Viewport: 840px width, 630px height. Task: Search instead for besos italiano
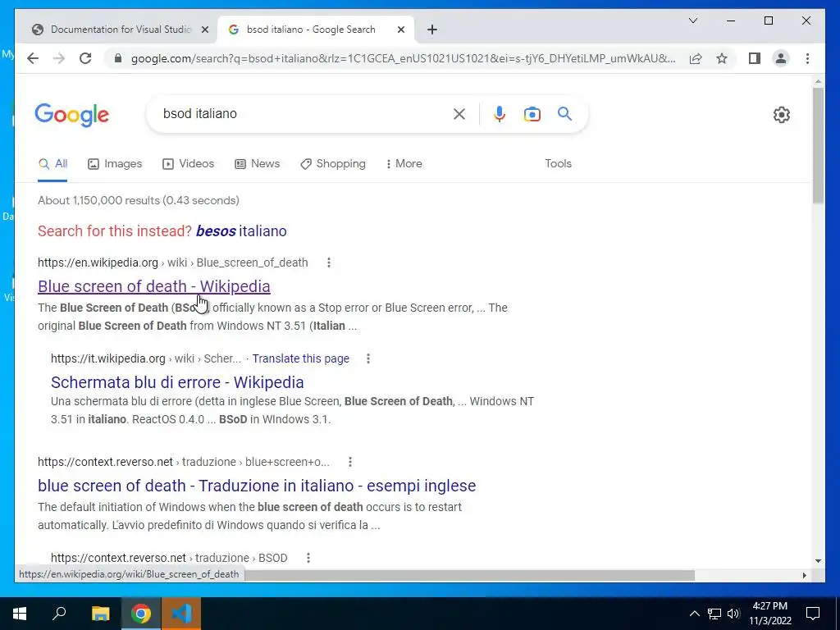[241, 231]
